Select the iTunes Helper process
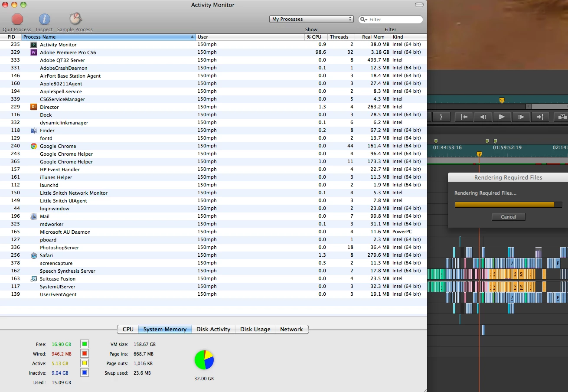568x392 pixels. (213, 177)
